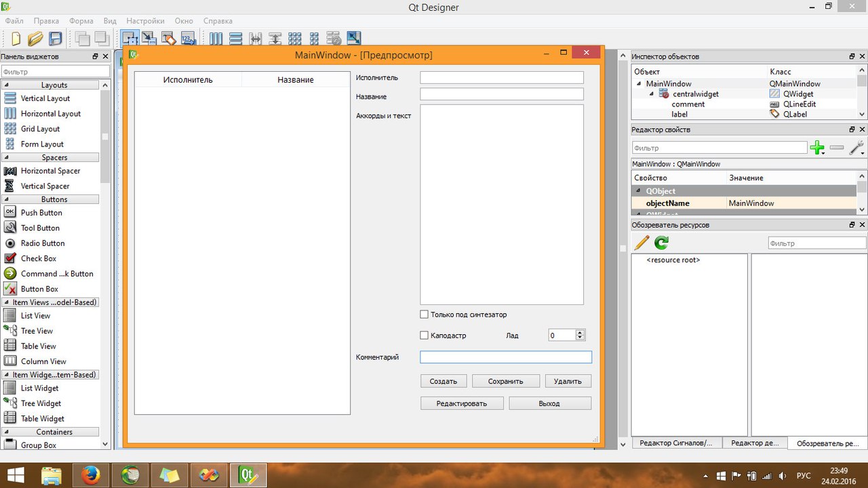Select Radio Button widget in widget box
This screenshot has height=488, width=868.
tap(43, 243)
